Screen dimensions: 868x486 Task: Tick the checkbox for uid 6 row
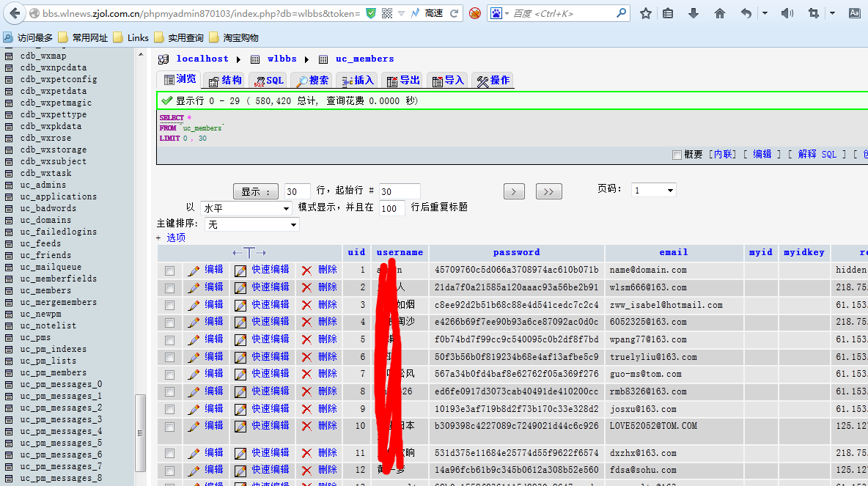tap(169, 358)
